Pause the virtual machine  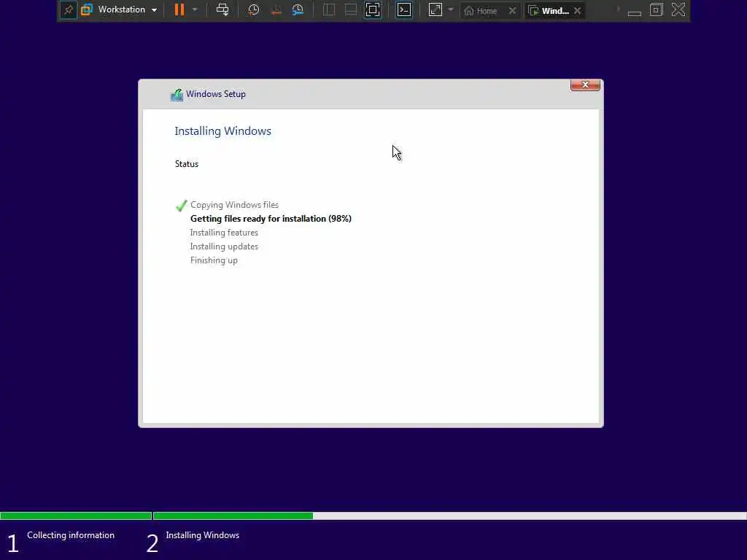(179, 9)
